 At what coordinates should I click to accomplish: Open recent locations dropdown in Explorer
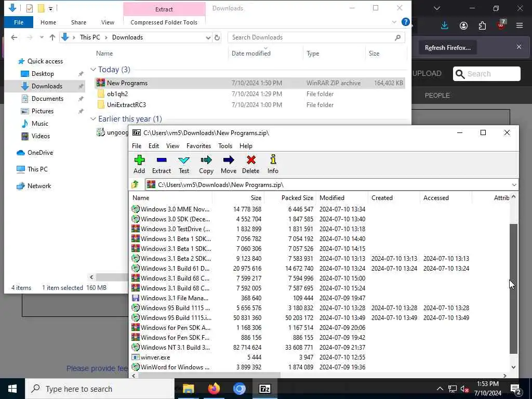pos(42,37)
